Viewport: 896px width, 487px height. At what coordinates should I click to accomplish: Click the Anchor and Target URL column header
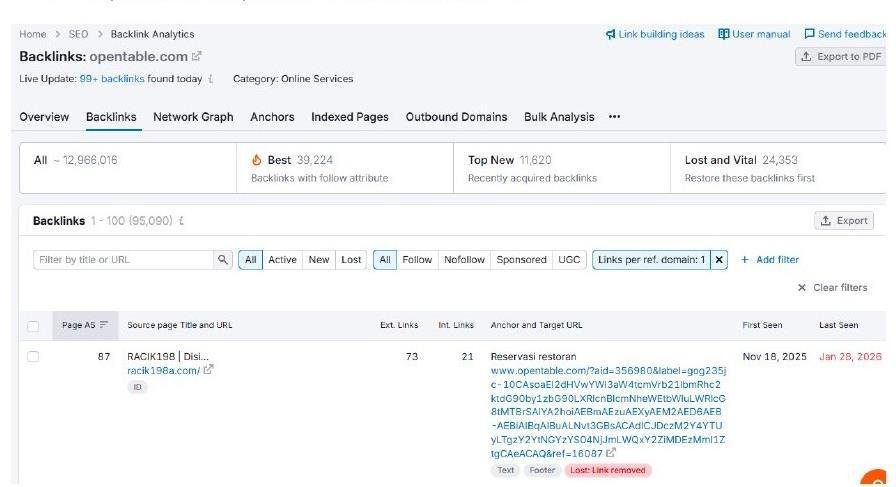[x=536, y=325]
